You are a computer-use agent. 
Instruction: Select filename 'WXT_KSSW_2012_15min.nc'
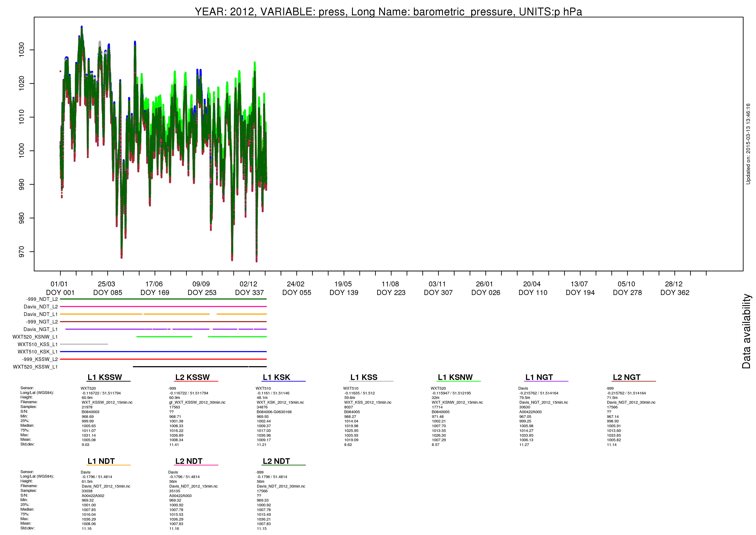pos(107,403)
